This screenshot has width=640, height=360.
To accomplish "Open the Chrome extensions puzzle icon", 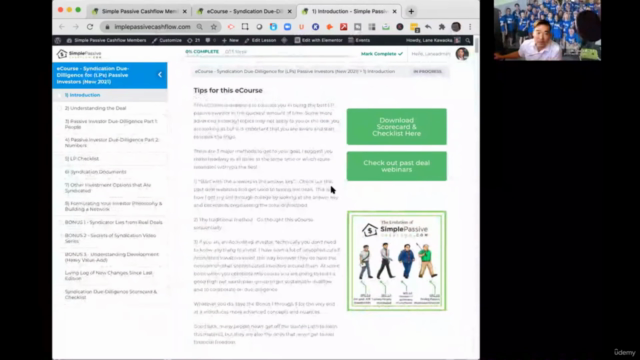I will 442,27.
